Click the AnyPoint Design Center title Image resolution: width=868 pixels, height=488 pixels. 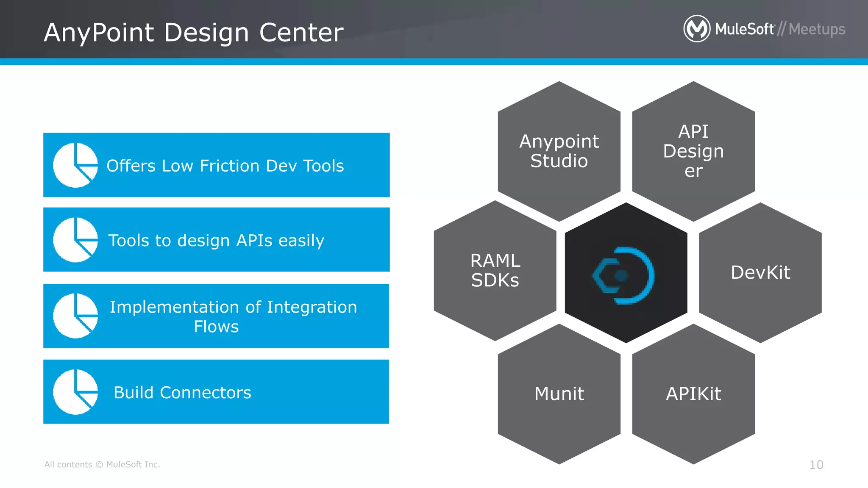(194, 32)
